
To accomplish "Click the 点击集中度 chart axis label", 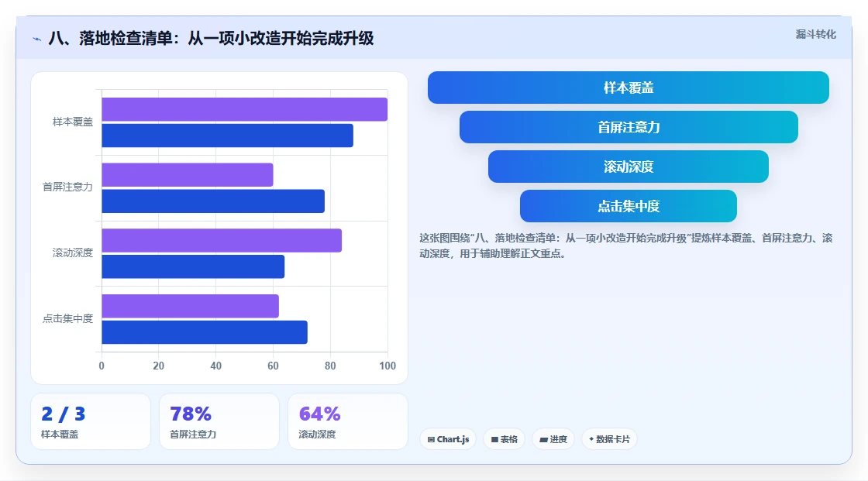I will (67, 319).
